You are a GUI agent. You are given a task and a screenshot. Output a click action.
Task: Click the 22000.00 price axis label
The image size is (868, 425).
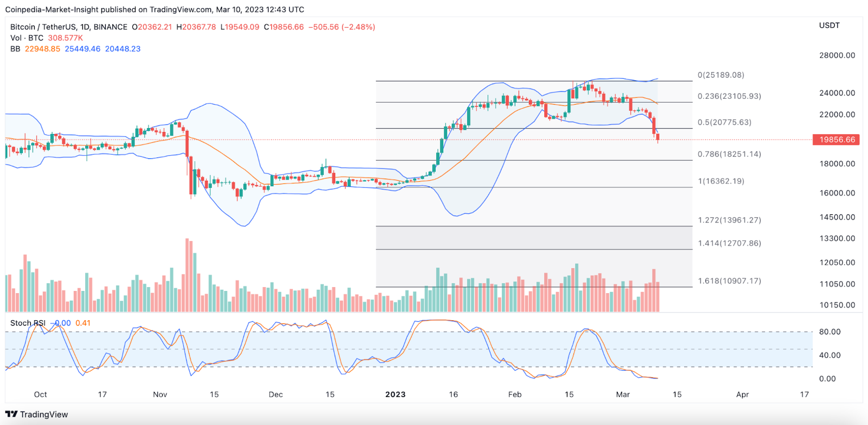click(837, 115)
